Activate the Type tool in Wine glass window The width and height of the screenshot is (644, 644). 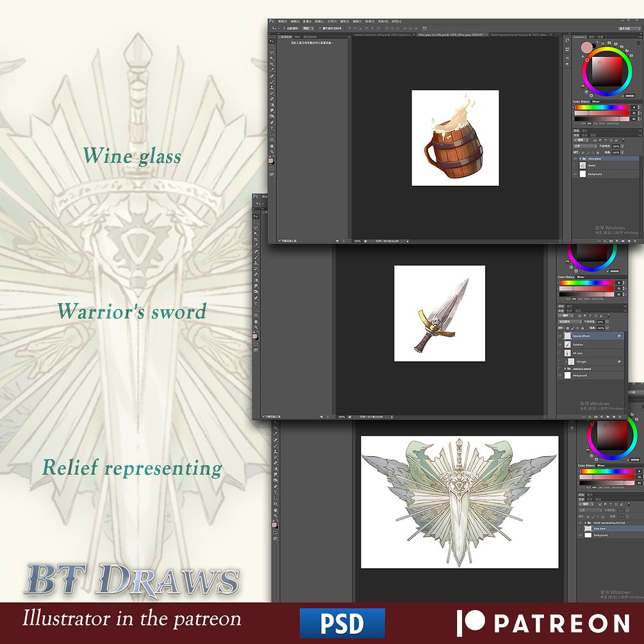tap(272, 128)
